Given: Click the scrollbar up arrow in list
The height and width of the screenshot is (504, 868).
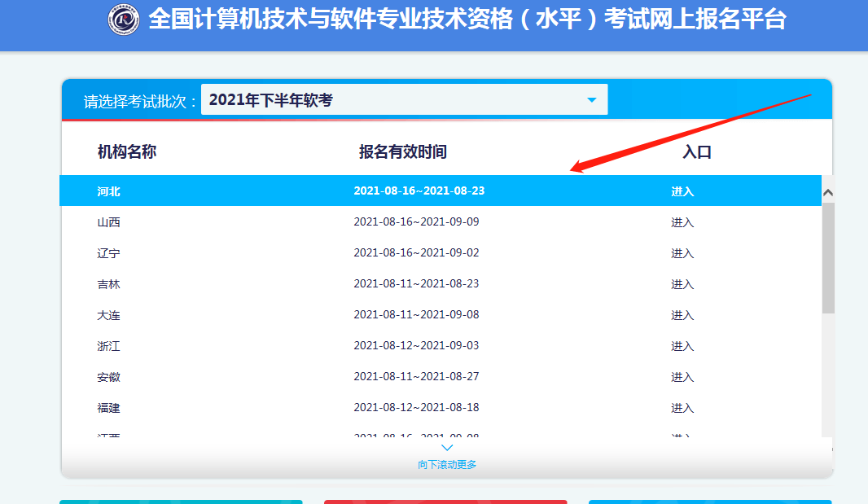Looking at the screenshot, I should [828, 193].
